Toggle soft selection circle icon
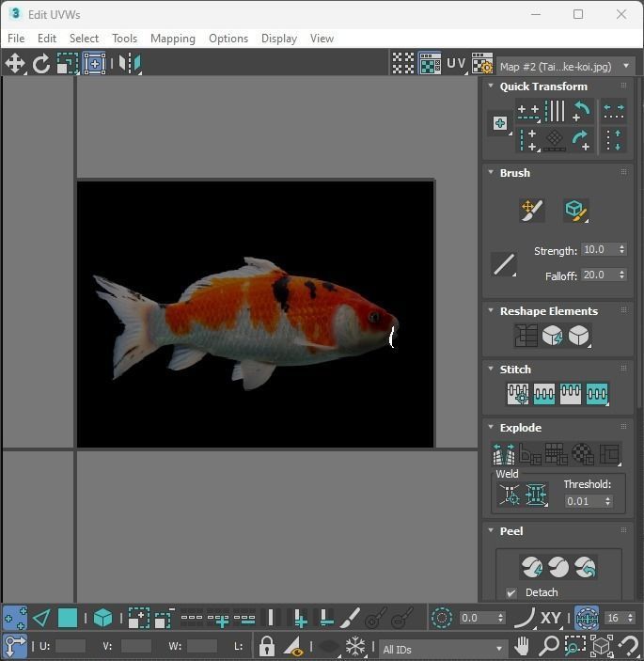Screen dimensions: 644x661 [442, 619]
